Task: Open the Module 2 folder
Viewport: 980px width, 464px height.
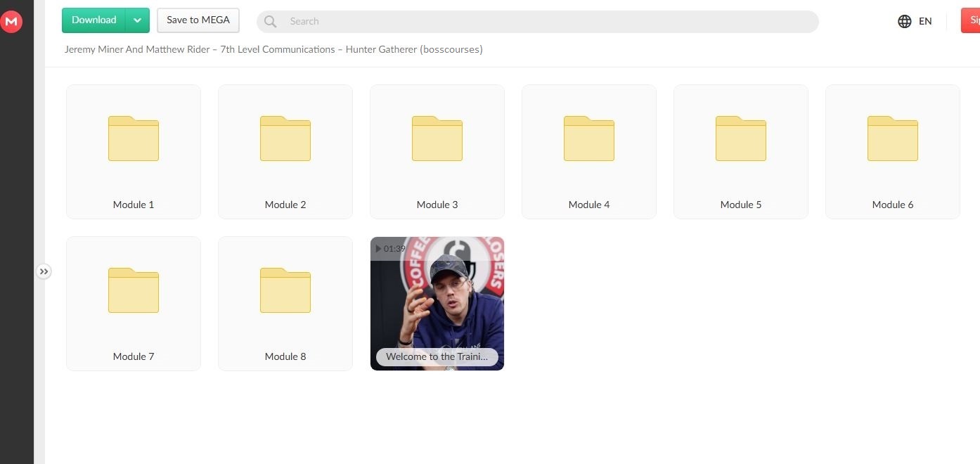Action: [285, 152]
